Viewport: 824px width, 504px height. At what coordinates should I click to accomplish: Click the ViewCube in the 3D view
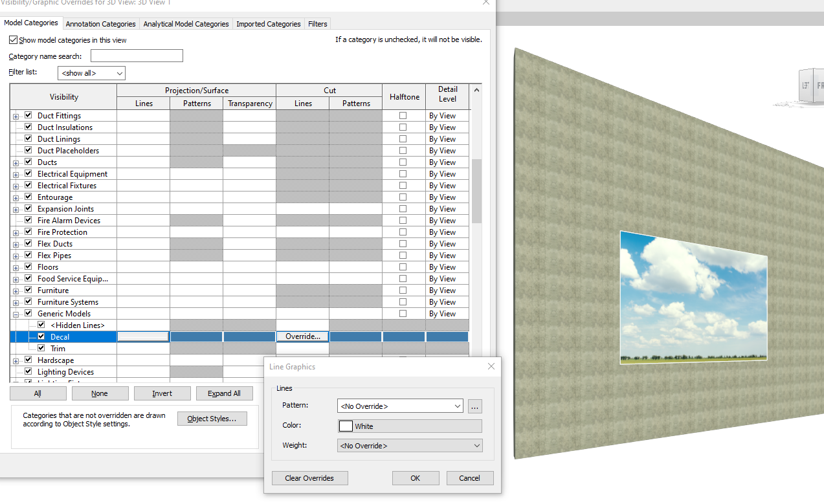point(806,85)
